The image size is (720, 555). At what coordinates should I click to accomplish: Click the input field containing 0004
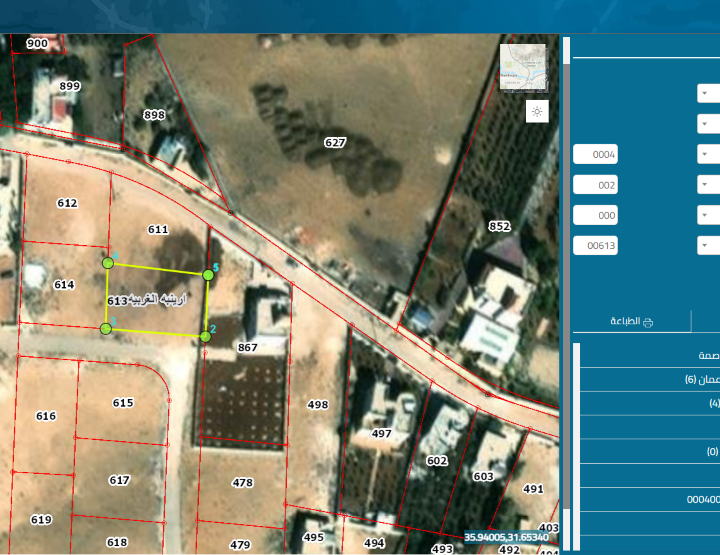tap(595, 154)
